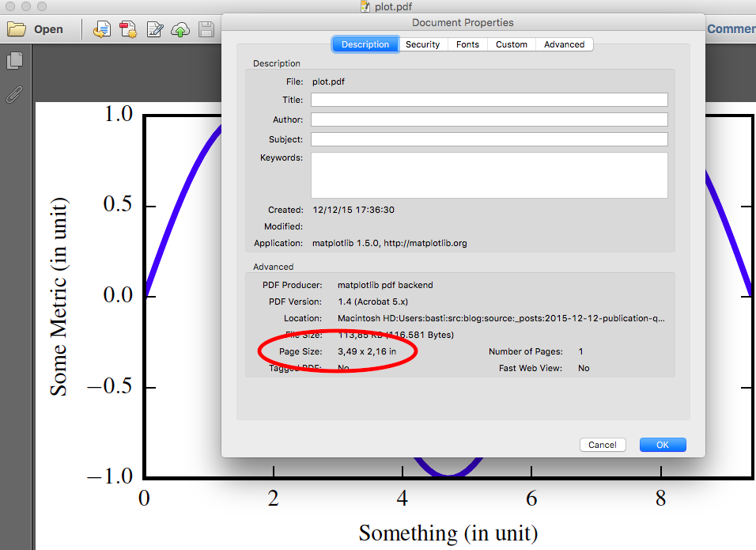Screen dimensions: 756x550
Task: Switch to the Security tab
Action: [x=422, y=44]
